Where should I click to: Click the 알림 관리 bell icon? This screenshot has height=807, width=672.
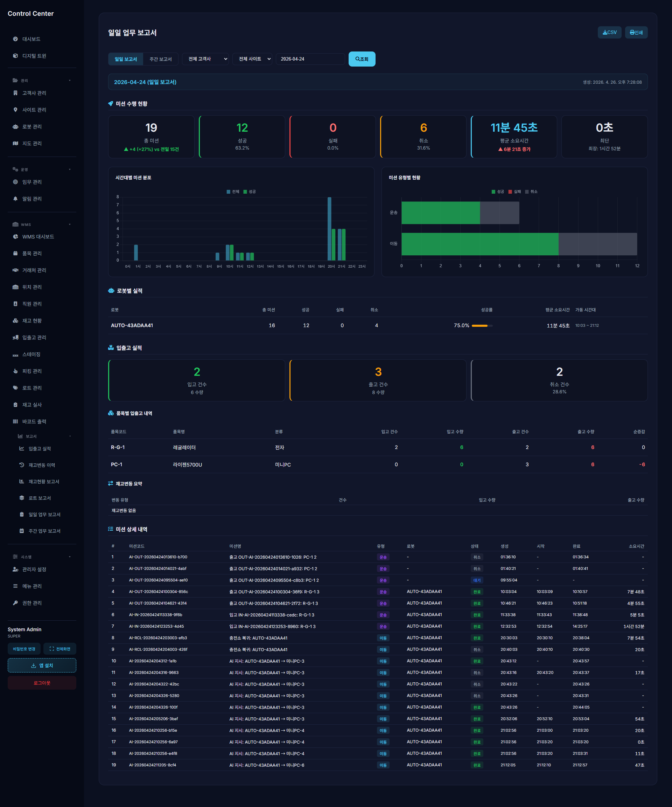pyautogui.click(x=15, y=199)
